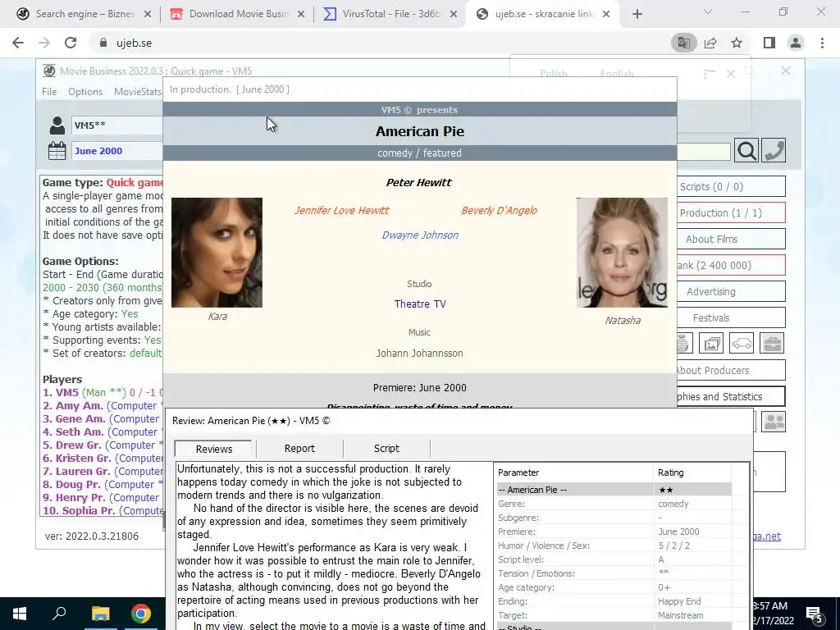Open Windows taskbar search

point(59,614)
